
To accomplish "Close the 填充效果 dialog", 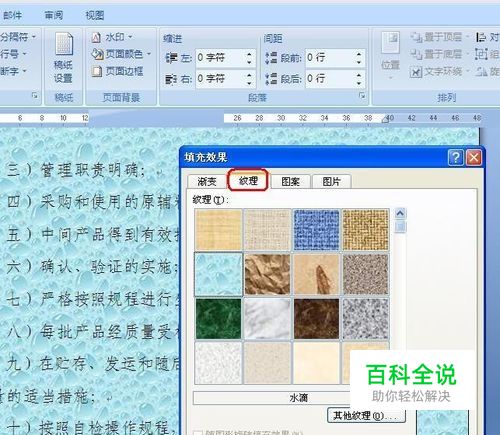I will tap(474, 157).
